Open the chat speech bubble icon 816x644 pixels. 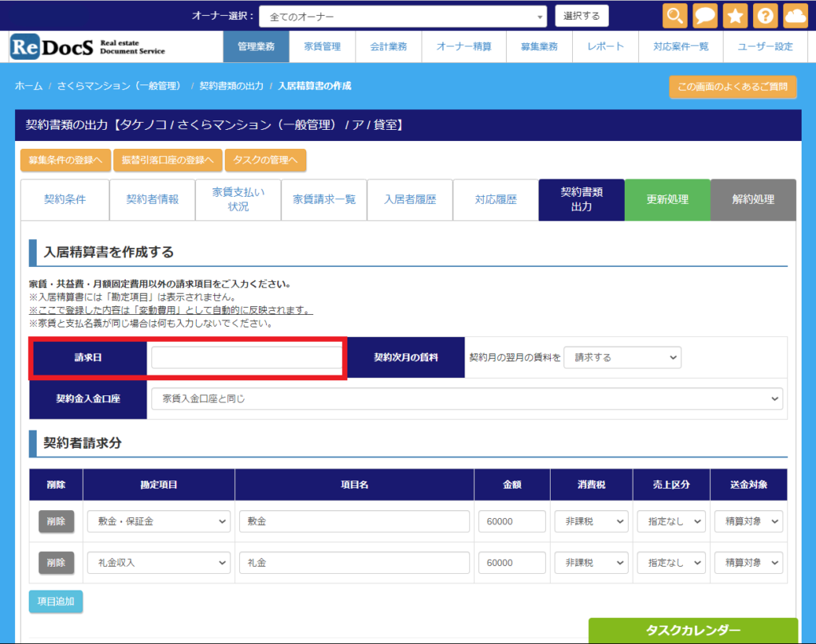[704, 16]
